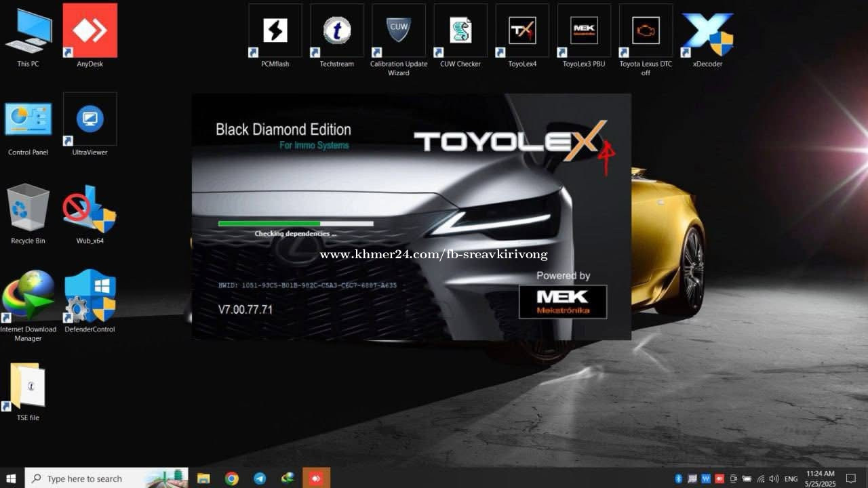
Task: Click the Bluetooth tray icon
Action: click(x=678, y=479)
